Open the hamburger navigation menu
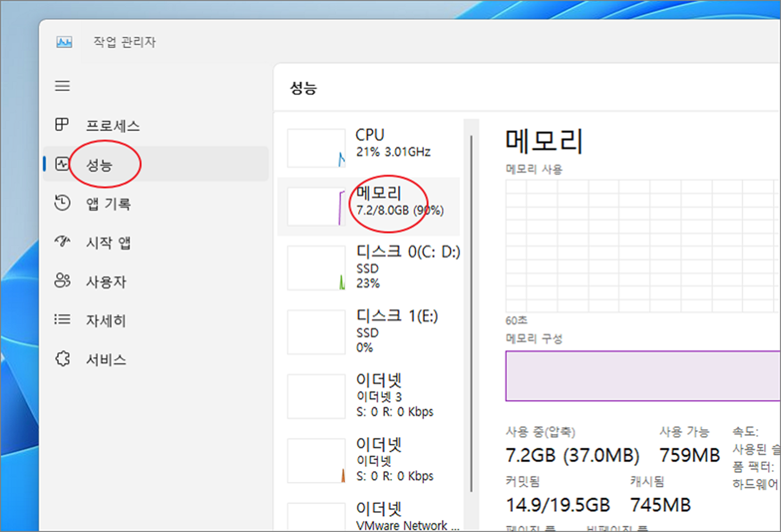The image size is (781, 532). coord(62,86)
